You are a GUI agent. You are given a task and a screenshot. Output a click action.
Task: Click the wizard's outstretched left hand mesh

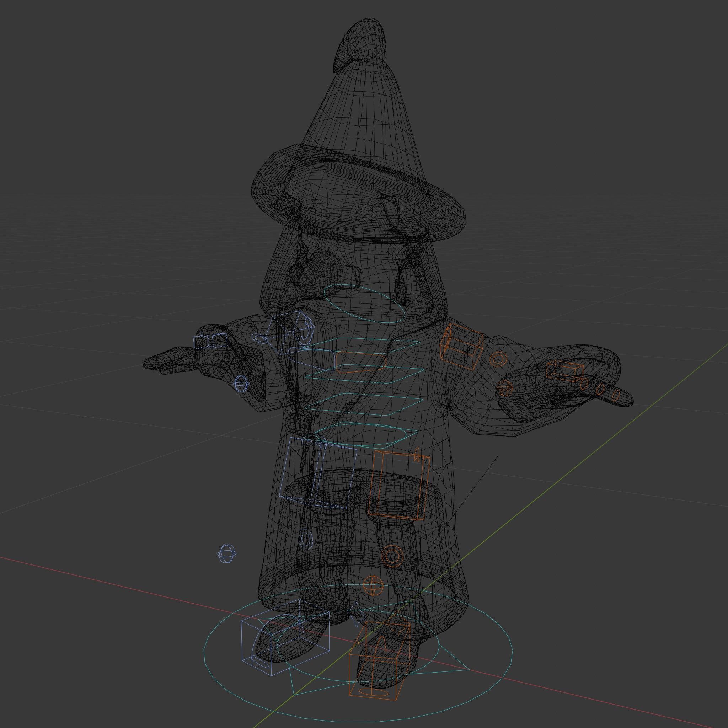coord(170,360)
